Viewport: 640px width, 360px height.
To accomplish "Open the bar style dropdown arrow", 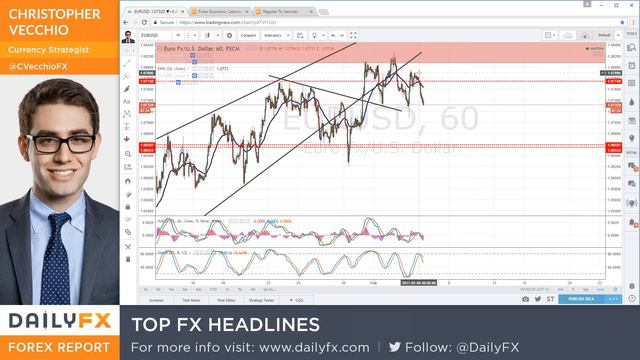I will 217,36.
